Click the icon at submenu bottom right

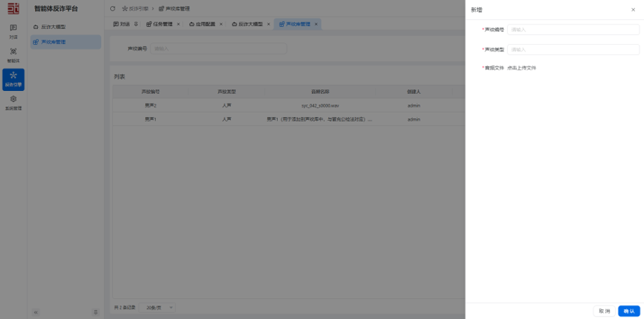tap(95, 312)
